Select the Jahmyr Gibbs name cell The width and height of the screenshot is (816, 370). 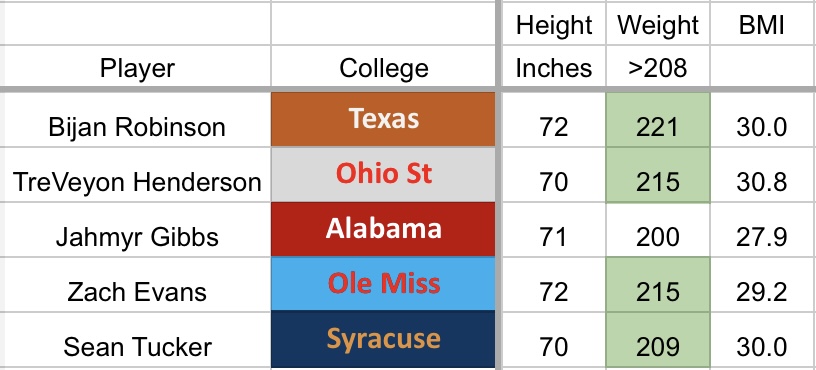(x=137, y=229)
